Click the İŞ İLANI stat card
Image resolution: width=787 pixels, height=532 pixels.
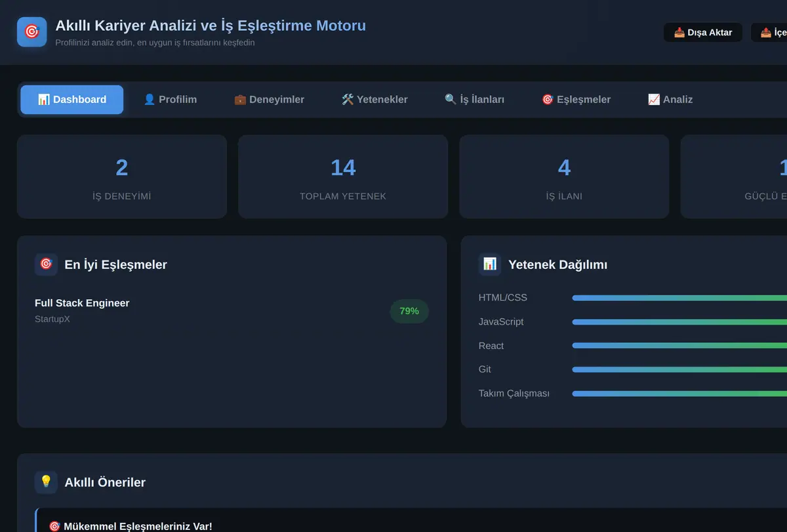click(564, 176)
